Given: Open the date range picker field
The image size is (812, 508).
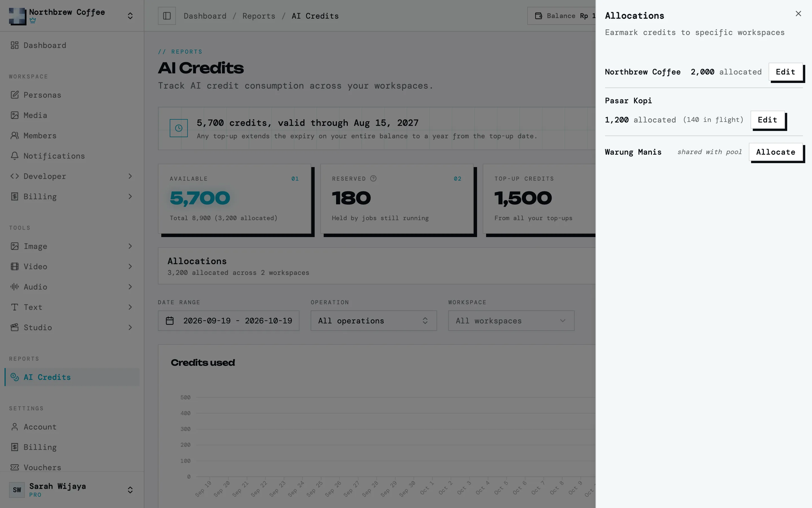Looking at the screenshot, I should click(228, 321).
